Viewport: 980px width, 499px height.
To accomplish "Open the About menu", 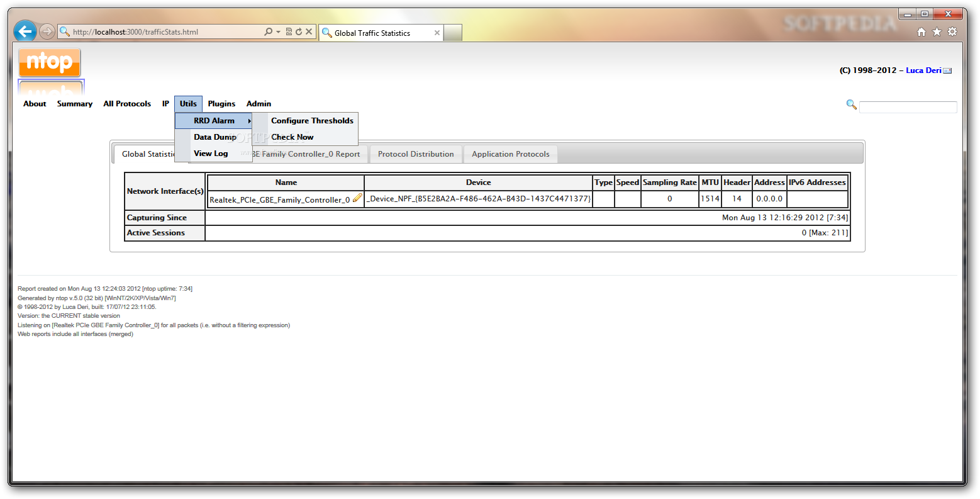I will (35, 104).
